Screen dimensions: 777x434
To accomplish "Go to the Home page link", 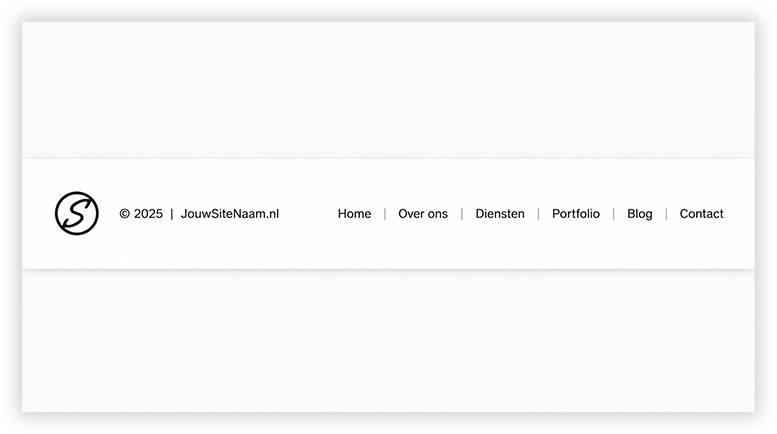I will [x=354, y=214].
